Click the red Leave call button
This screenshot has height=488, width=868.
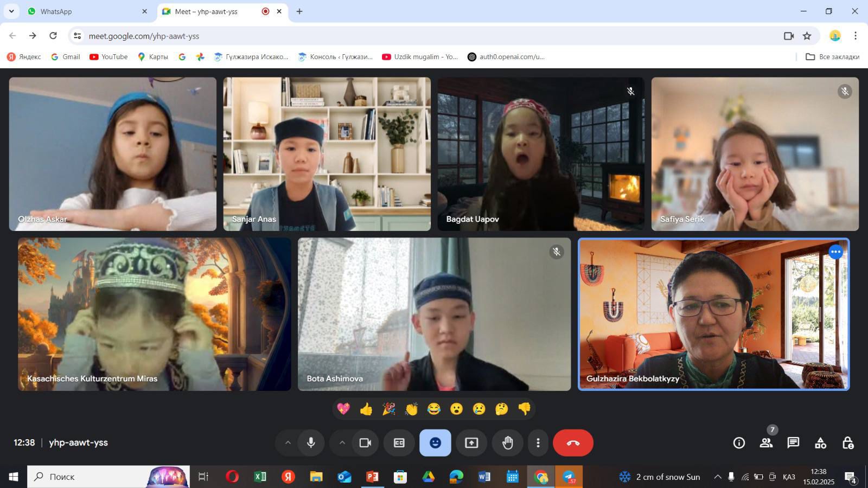573,443
